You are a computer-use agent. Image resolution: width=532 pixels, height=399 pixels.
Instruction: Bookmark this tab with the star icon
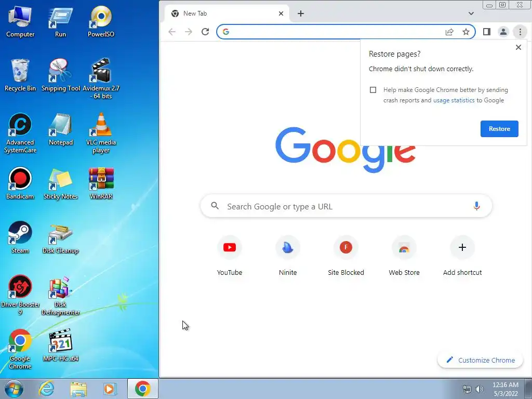(466, 32)
